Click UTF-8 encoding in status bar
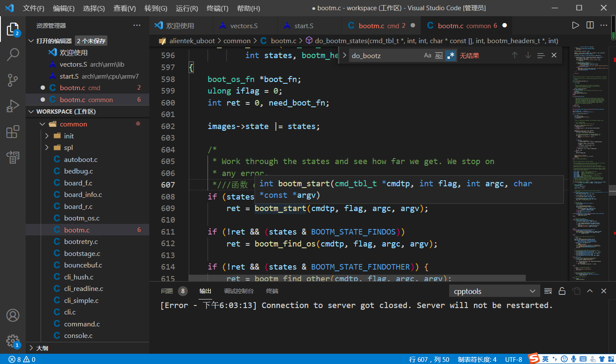The width and height of the screenshot is (616, 364). point(513,359)
